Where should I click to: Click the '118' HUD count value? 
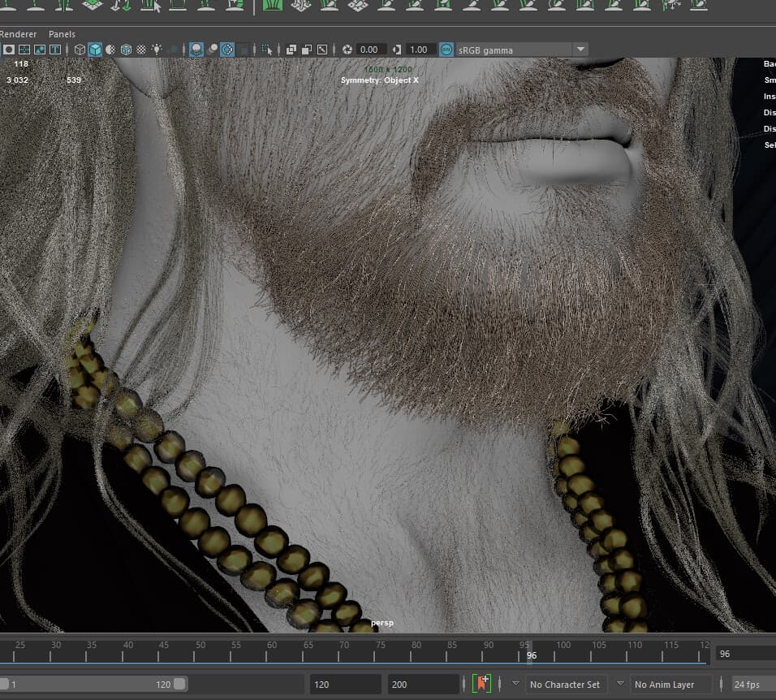(x=21, y=64)
